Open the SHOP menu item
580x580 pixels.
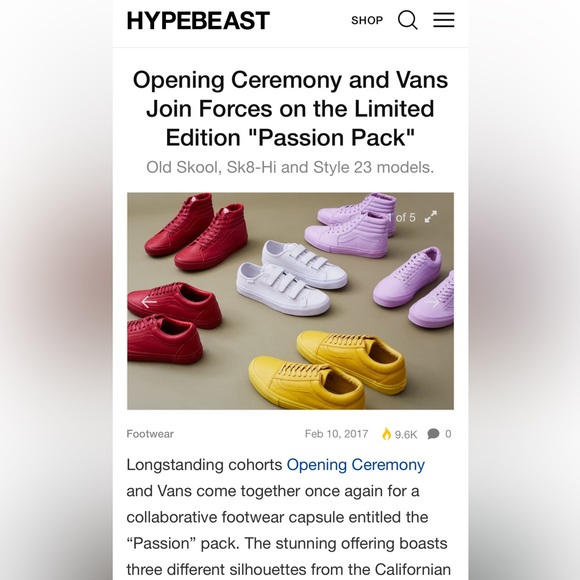[x=367, y=20]
